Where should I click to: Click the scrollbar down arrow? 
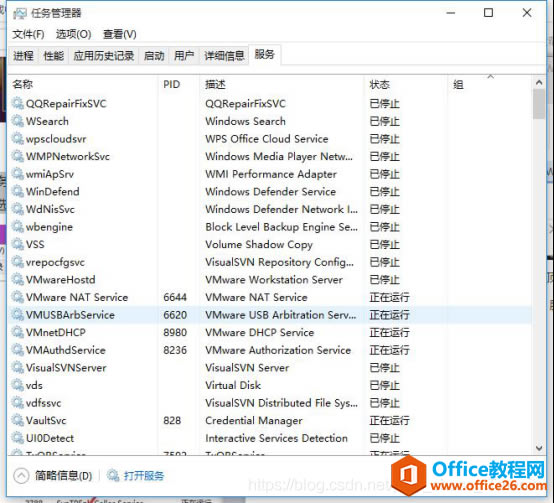(539, 448)
